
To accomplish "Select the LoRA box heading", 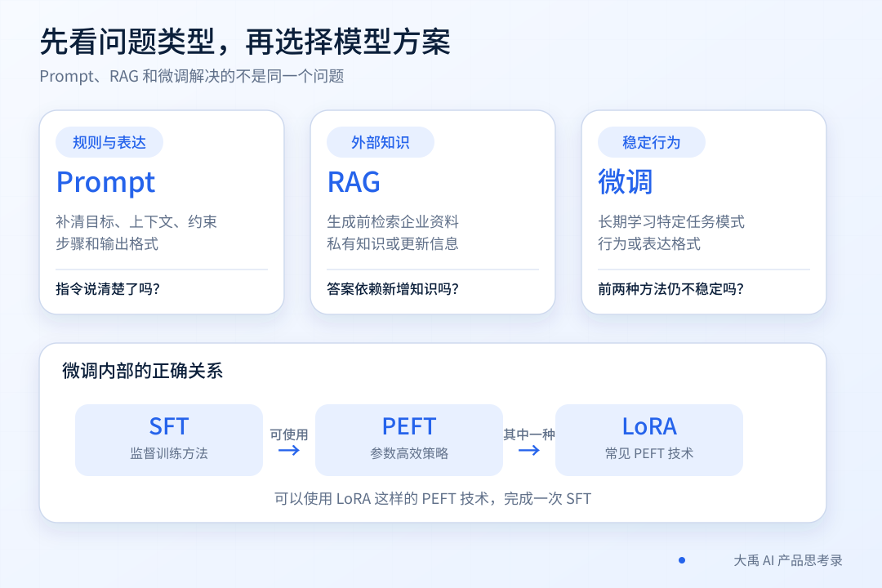I will coord(649,426).
